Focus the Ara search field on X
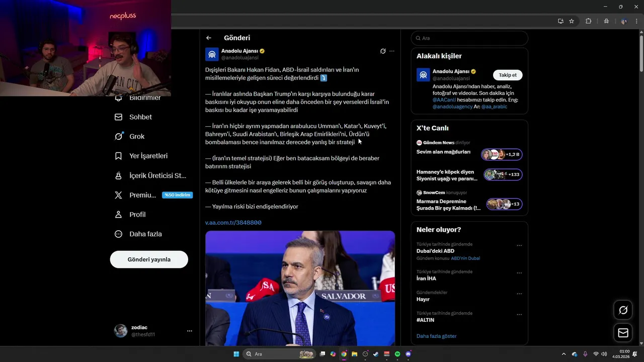The image size is (644, 362). click(469, 38)
